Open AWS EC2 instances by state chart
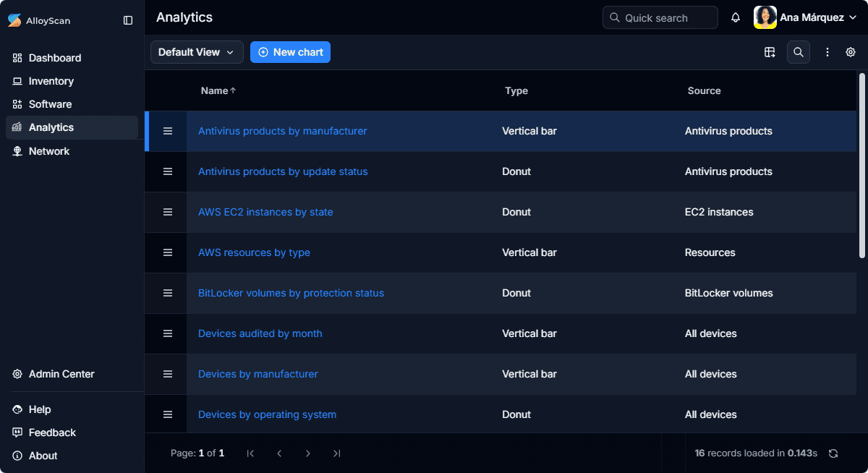Image resolution: width=868 pixels, height=473 pixels. coord(265,212)
